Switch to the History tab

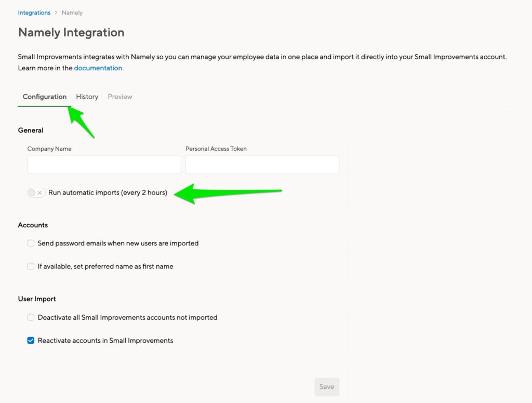(x=87, y=97)
